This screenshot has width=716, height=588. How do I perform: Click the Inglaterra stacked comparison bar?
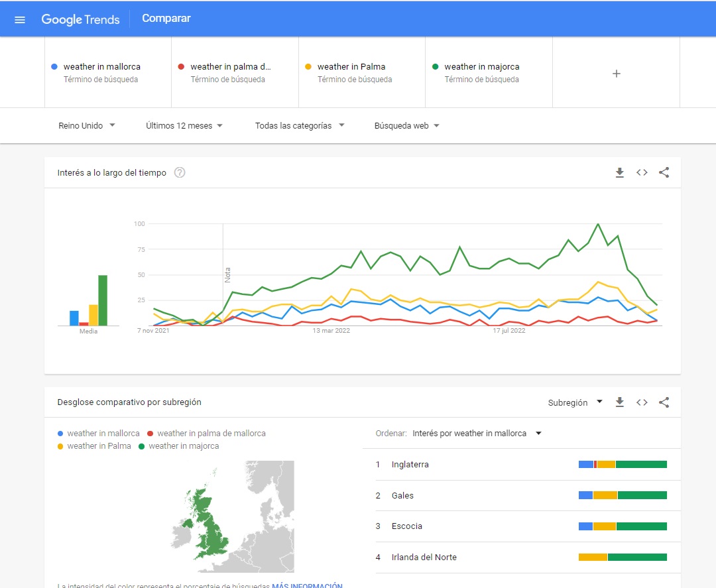coord(623,464)
